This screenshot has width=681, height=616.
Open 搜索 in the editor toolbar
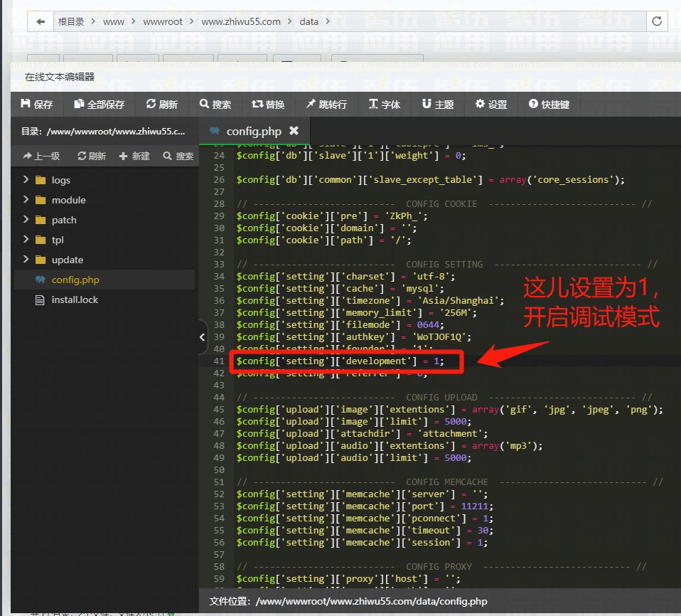coord(215,105)
